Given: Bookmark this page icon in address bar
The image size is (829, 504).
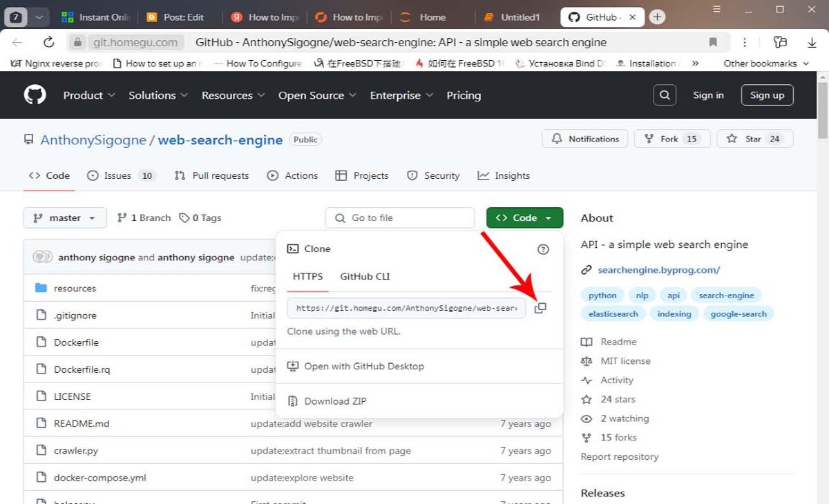Looking at the screenshot, I should pos(713,42).
